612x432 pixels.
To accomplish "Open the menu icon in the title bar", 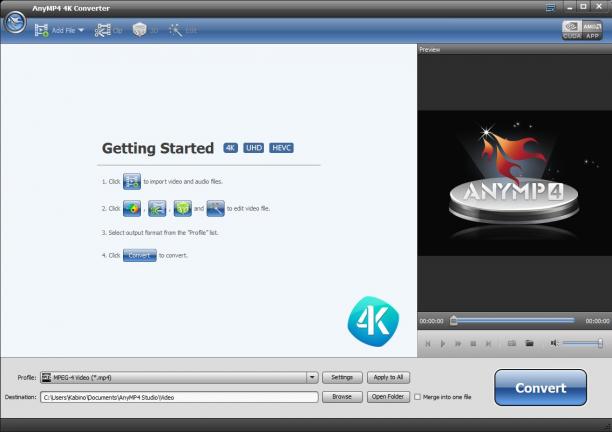I will pos(550,7).
